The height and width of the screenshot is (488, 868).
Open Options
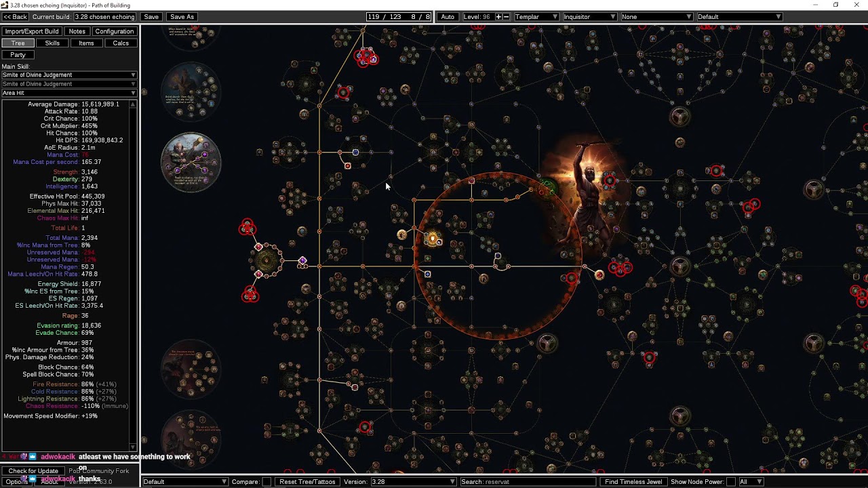point(17,481)
